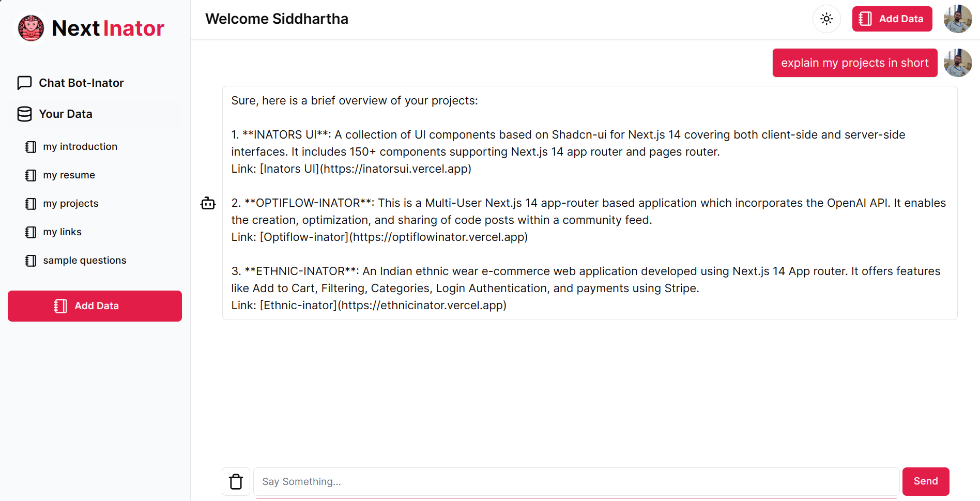Open the sample questions data entry

coord(85,261)
